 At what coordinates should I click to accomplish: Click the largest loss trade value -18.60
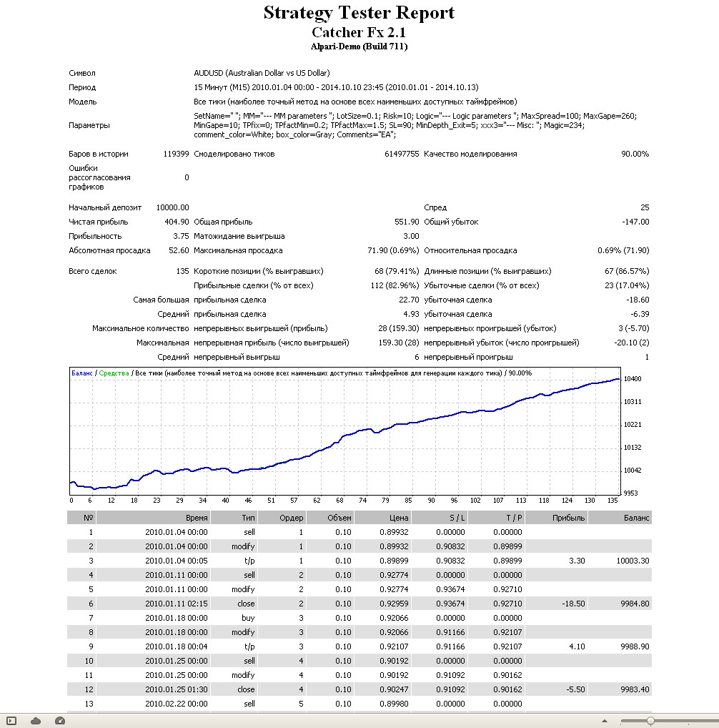(x=638, y=300)
